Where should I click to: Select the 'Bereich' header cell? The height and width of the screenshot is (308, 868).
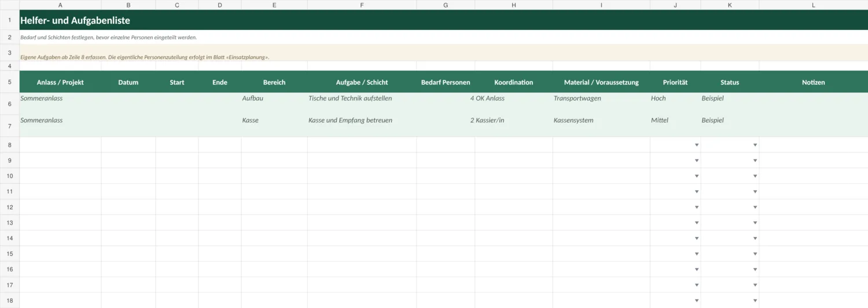[274, 82]
